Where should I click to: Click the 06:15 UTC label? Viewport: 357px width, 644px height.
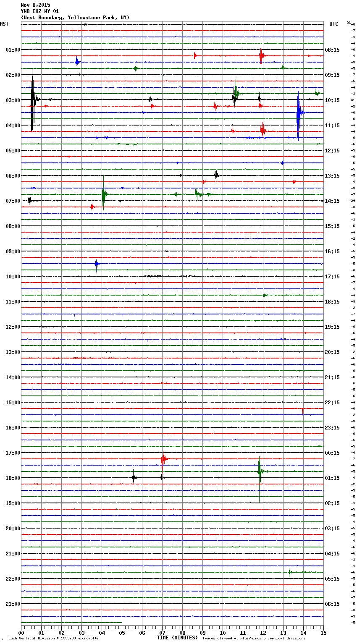click(332, 604)
